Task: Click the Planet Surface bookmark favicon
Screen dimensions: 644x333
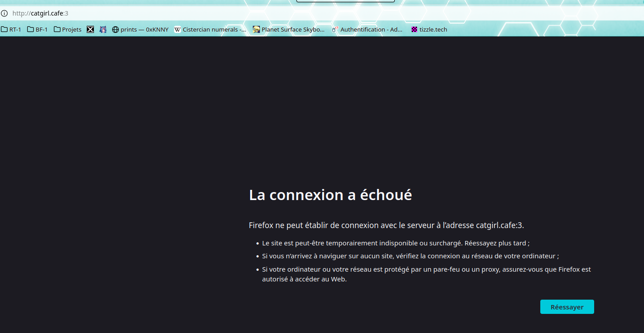Action: point(256,30)
